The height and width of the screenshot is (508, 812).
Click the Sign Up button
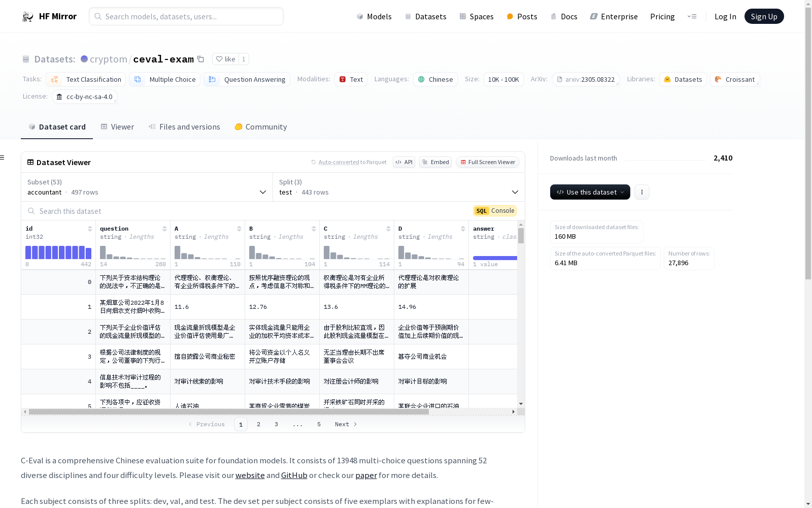pyautogui.click(x=764, y=16)
